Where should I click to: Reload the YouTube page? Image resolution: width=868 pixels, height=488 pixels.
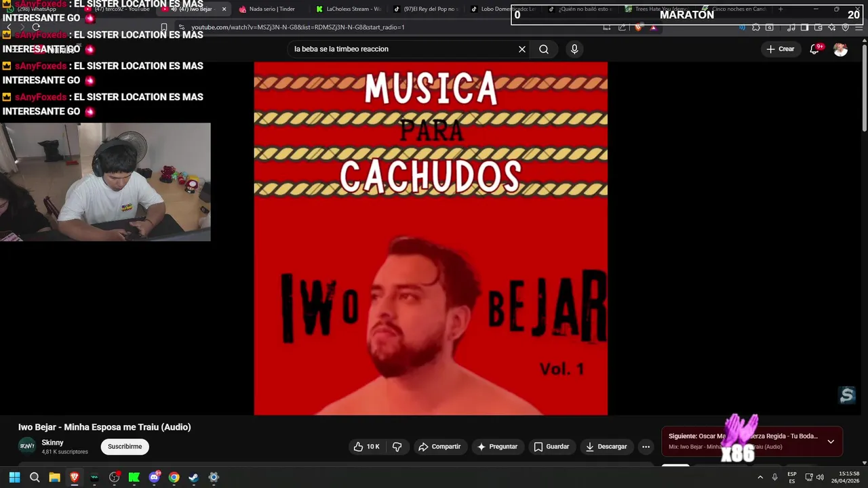pyautogui.click(x=36, y=27)
